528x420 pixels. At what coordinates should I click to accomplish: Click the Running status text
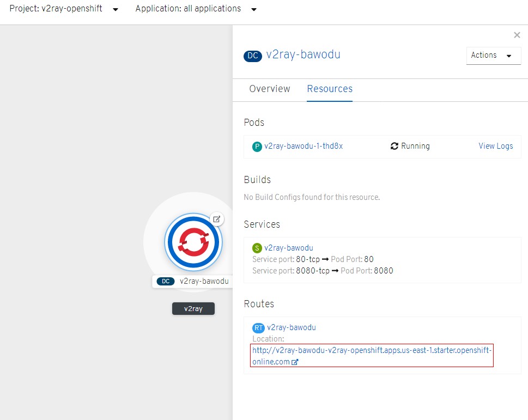415,146
